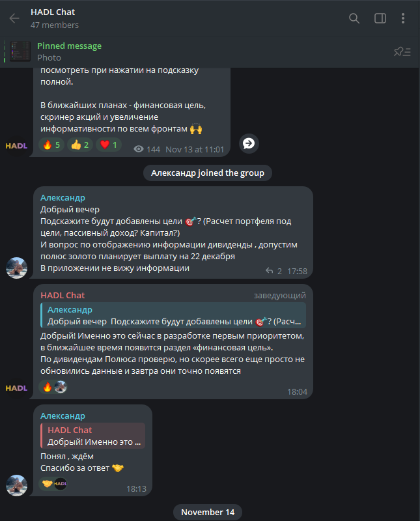This screenshot has height=521, width=420.
Task: Toggle handshake reaction on 18:13 message
Action: coord(53,483)
